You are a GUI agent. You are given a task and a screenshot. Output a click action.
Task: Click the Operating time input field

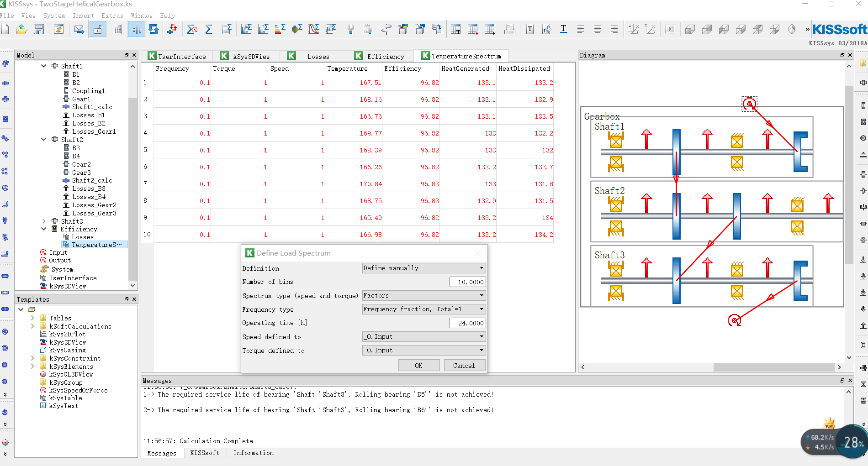[467, 323]
